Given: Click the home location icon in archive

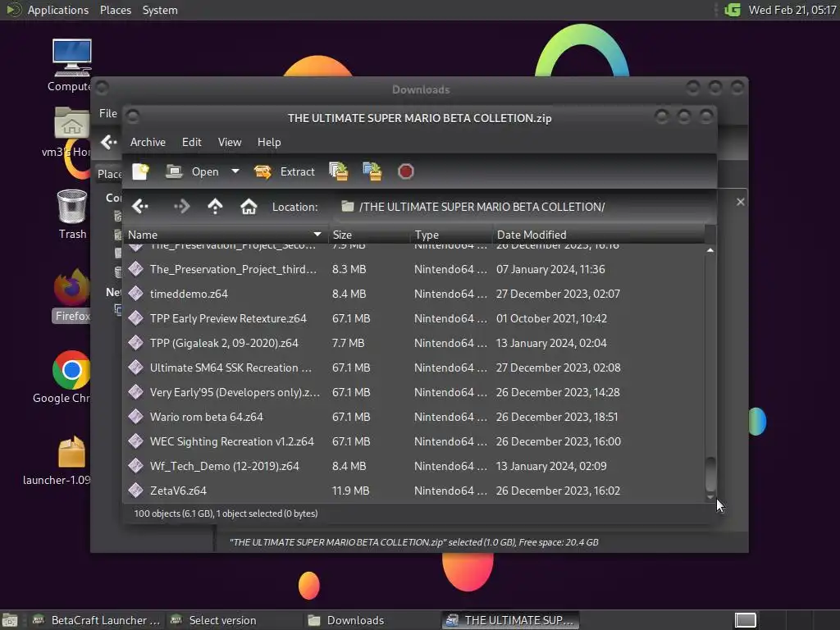Looking at the screenshot, I should coord(249,206).
